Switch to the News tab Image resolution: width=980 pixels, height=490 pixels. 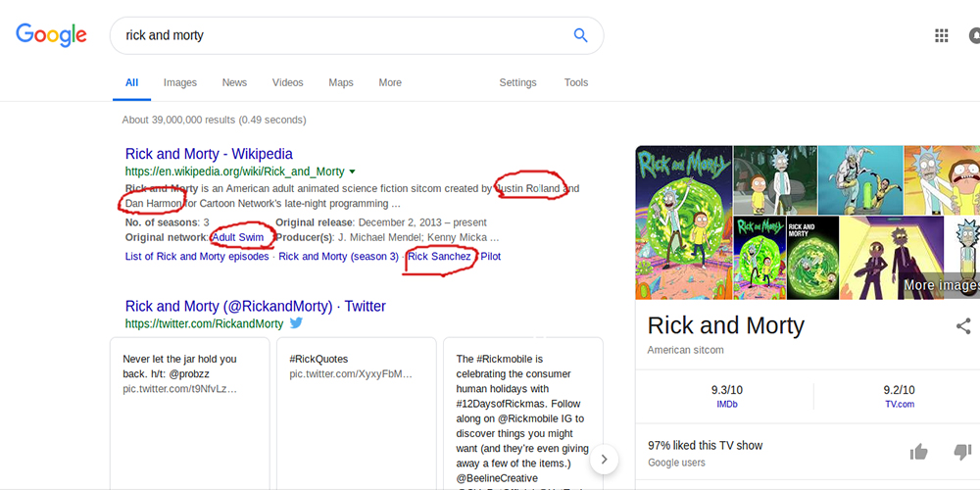234,82
